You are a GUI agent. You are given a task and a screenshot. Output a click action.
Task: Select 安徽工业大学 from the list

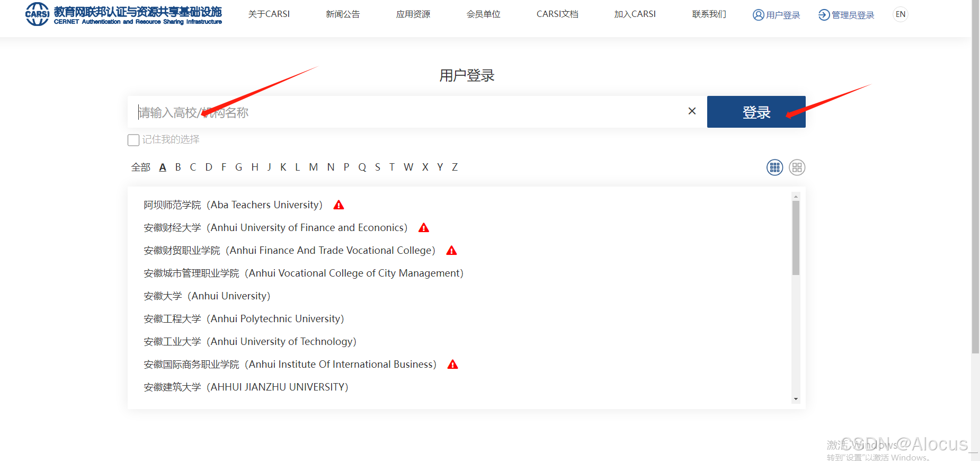tap(250, 342)
